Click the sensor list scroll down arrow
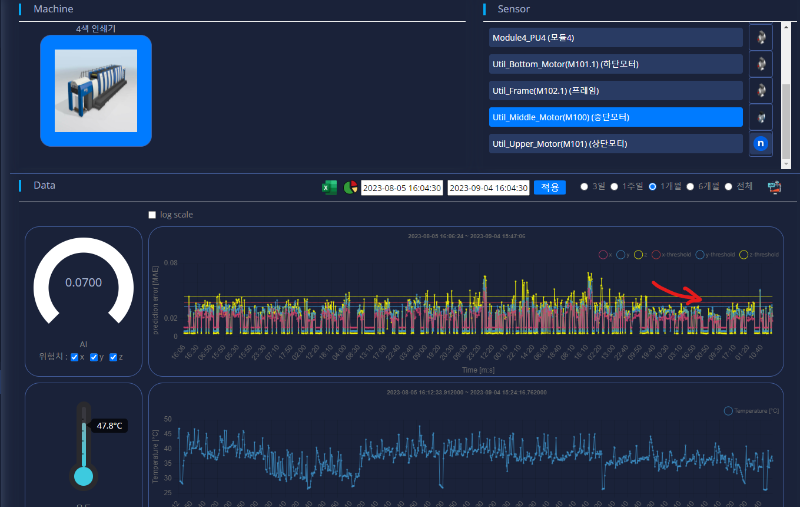This screenshot has width=800, height=507. (x=786, y=164)
